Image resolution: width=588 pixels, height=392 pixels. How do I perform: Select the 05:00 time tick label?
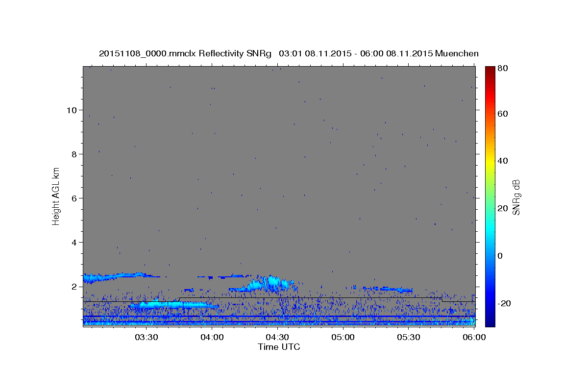[x=343, y=337]
